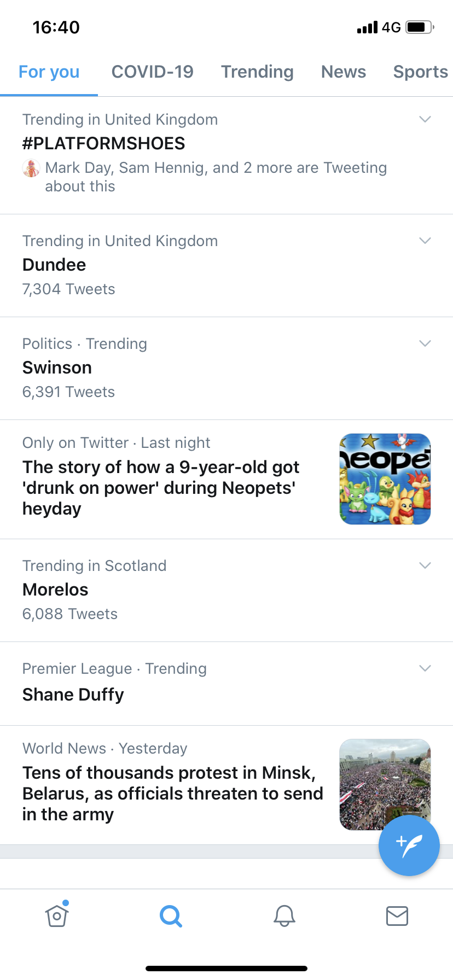Viewport: 453px width, 980px height.
Task: Open the #PLATFORMSHOES hashtag trend
Action: point(104,143)
